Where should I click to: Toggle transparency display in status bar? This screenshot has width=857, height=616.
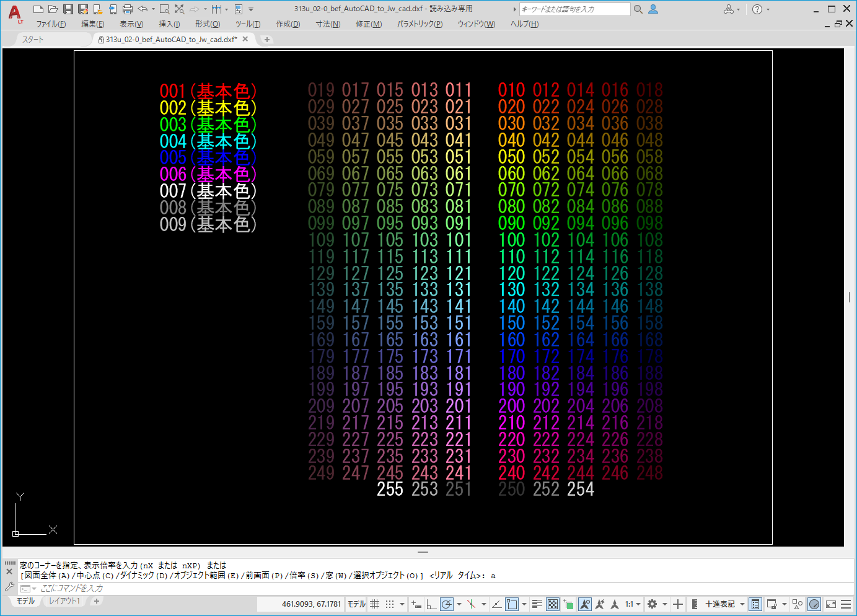[x=553, y=604]
